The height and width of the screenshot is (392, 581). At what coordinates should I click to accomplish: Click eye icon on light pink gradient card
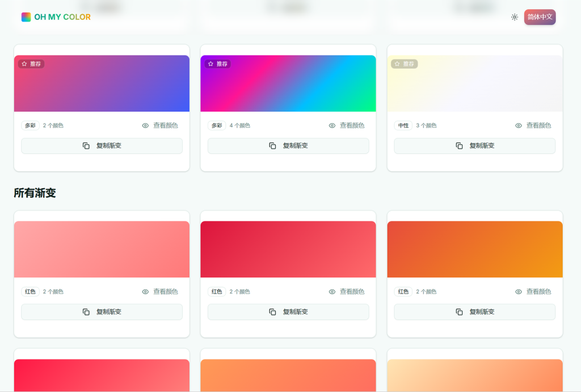[x=145, y=292]
